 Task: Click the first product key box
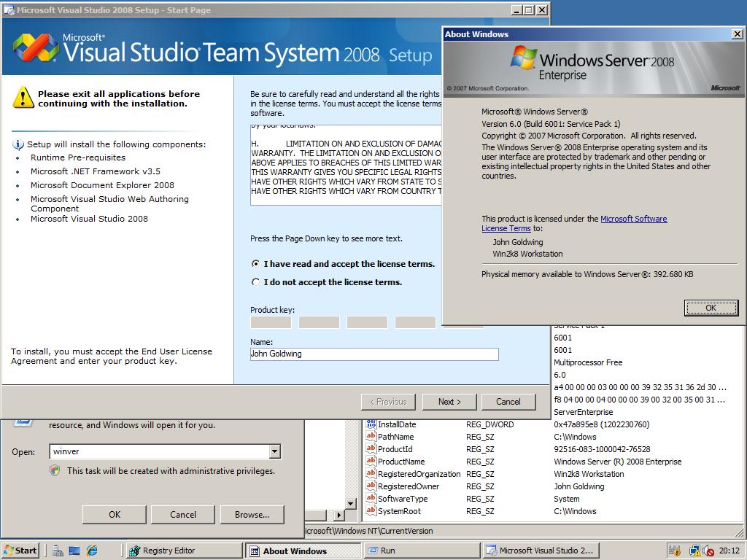coord(271,322)
